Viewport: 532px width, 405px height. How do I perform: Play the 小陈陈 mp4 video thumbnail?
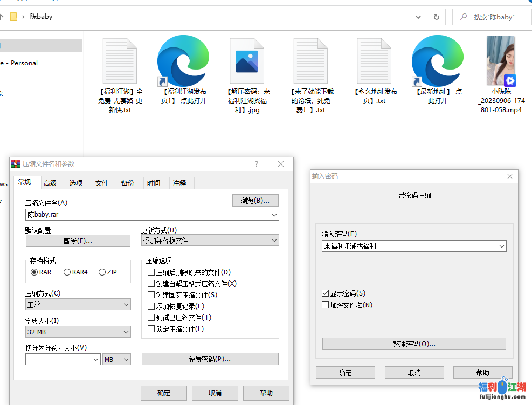[x=501, y=61]
